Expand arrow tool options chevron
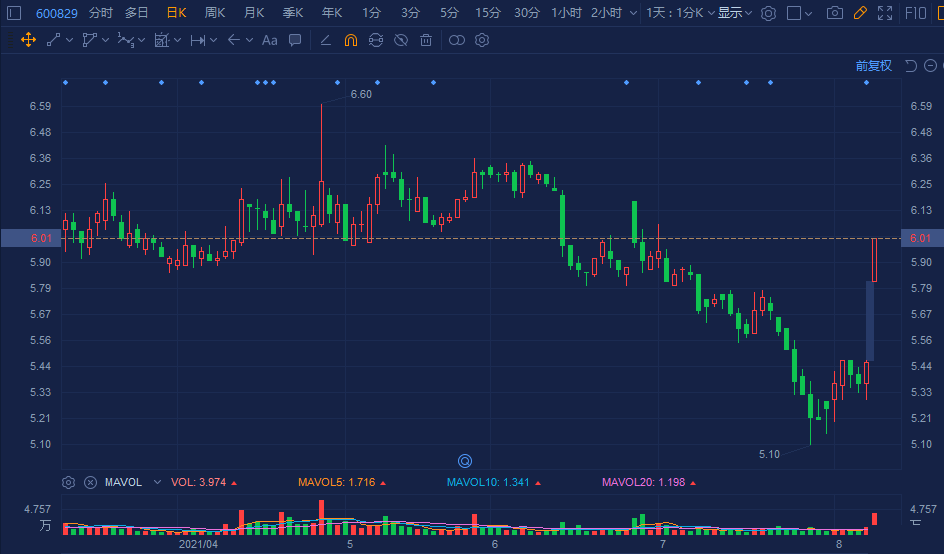Viewport: 944px width, 554px height. 249,40
